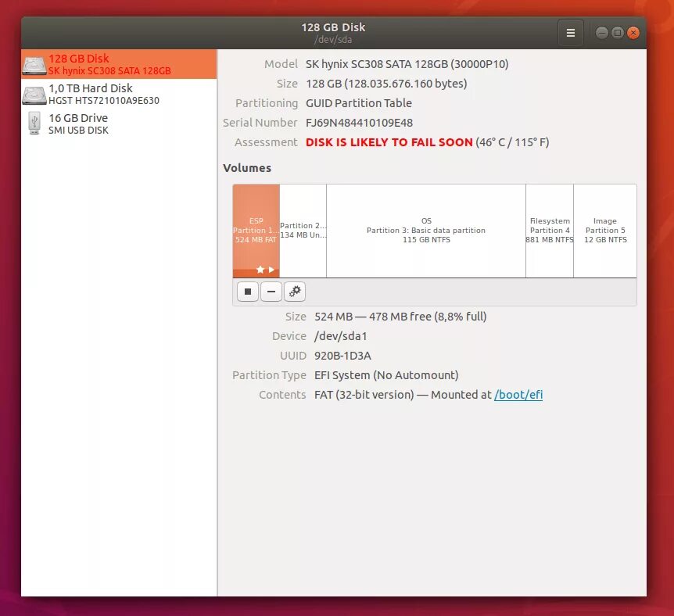674x616 pixels.
Task: Click the 'SMI USB DISK' sidebar subtitle
Action: (78, 131)
